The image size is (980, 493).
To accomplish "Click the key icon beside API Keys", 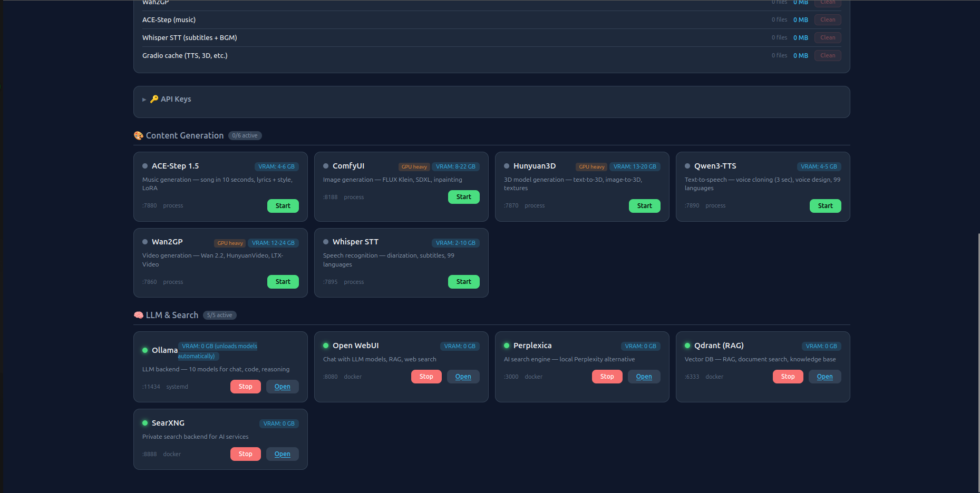I will click(154, 99).
